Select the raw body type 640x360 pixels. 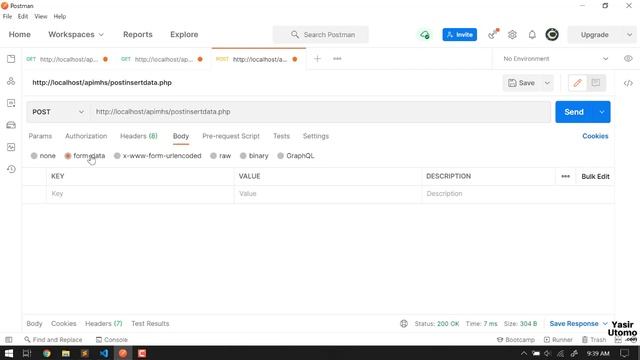click(x=220, y=156)
